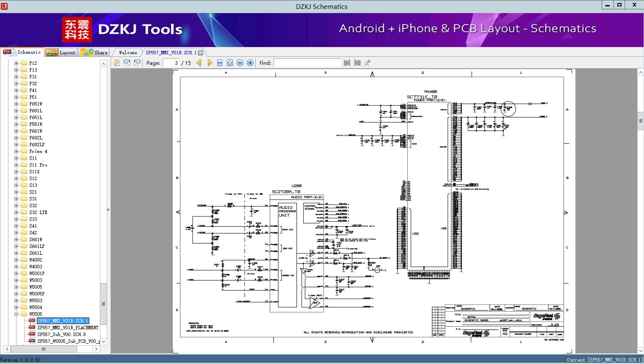The width and height of the screenshot is (644, 364).
Task: Expand the P41 folder node
Action: 16,90
